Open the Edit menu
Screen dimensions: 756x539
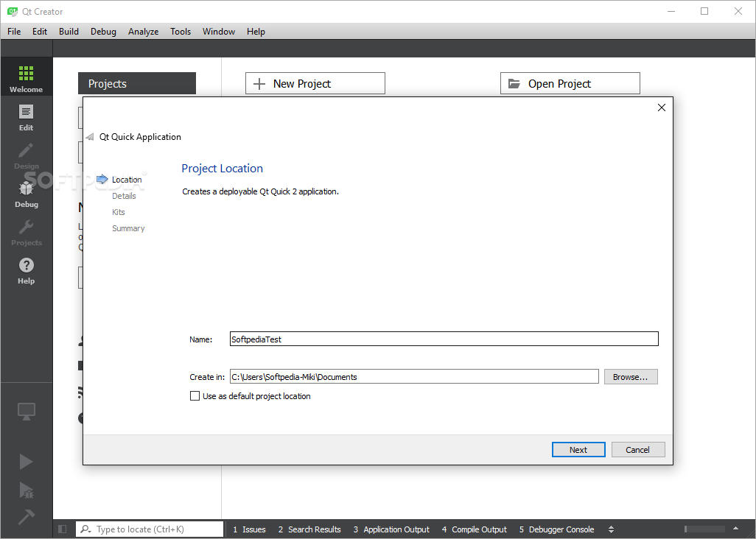[x=40, y=32]
